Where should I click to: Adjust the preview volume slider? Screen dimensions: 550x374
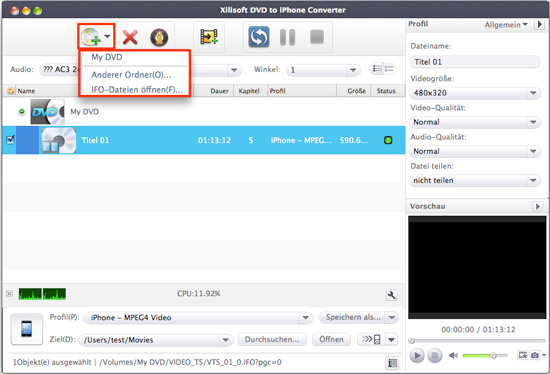485,356
